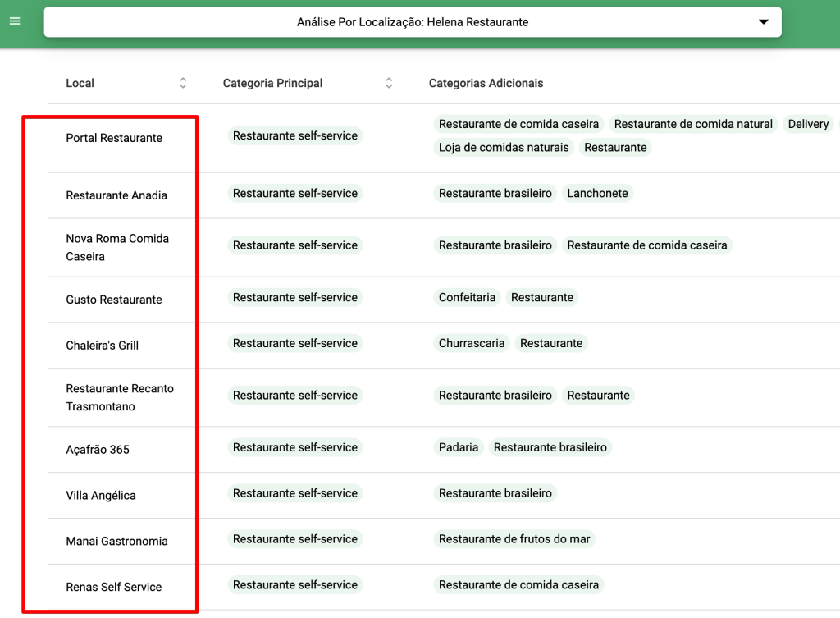Click Restaurante self-service chip for Nova Roma
This screenshot has width=840, height=618.
point(295,245)
